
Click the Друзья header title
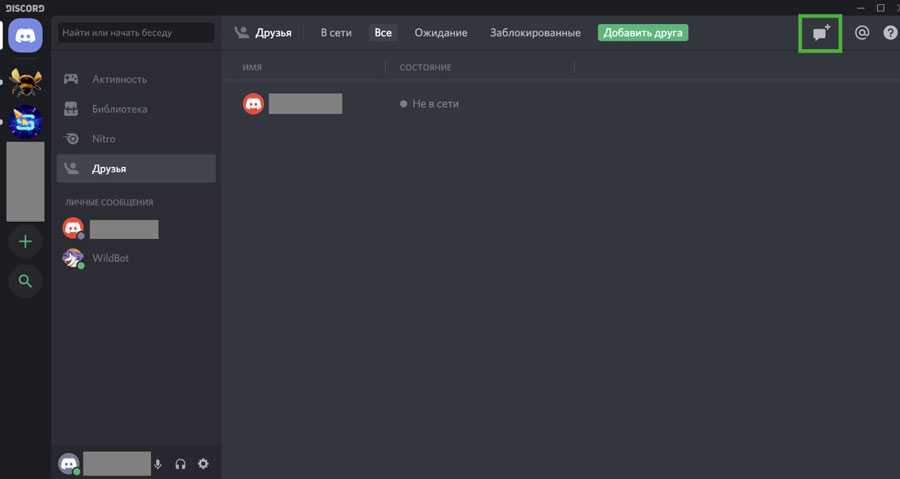pyautogui.click(x=273, y=33)
